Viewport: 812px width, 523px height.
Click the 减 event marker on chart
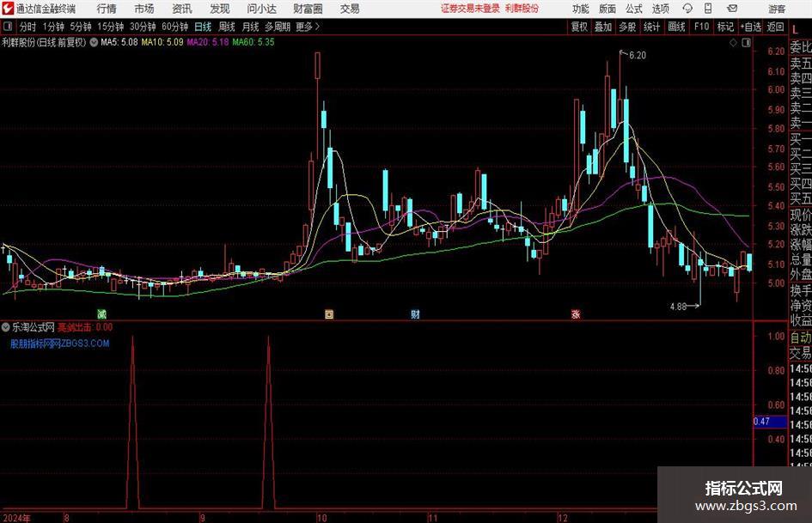point(102,313)
